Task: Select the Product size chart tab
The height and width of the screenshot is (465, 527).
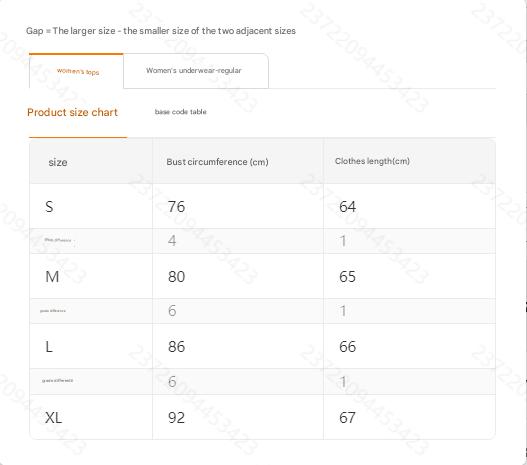Action: (x=73, y=112)
